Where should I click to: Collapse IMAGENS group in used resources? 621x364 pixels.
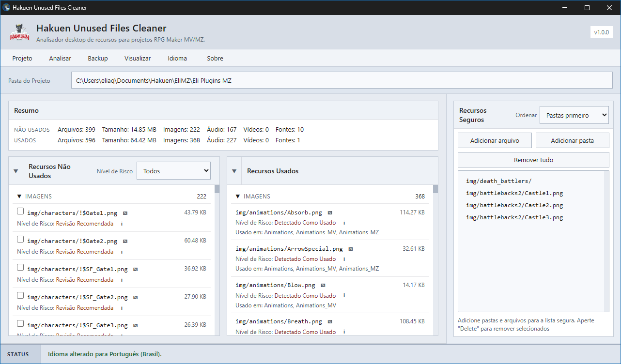[238, 197]
